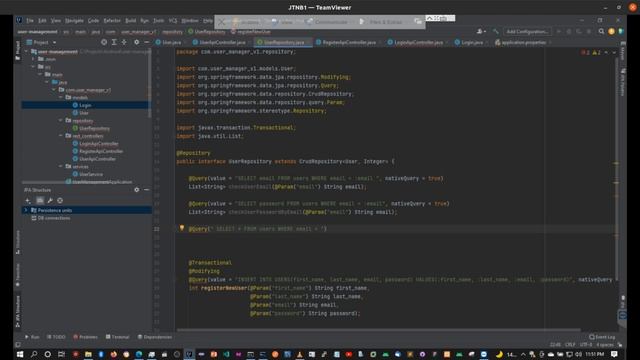Image resolution: width=640 pixels, height=360 pixels.
Task: Open the Run tool window
Action: 32,337
